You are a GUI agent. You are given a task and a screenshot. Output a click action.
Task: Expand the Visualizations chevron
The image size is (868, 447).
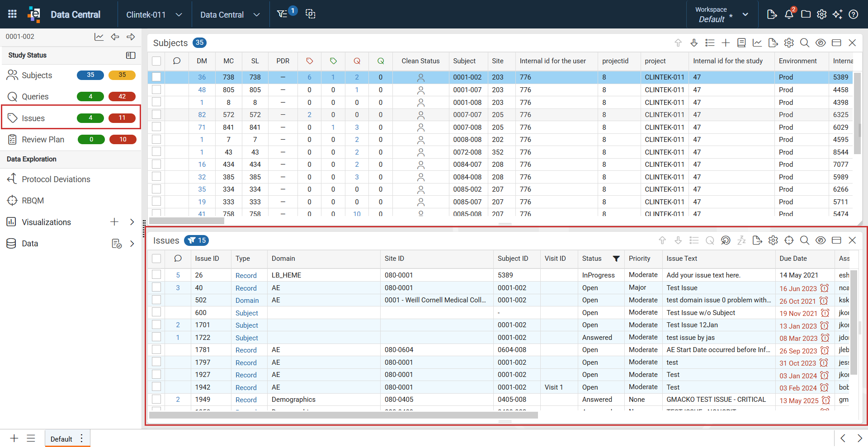[x=132, y=222]
